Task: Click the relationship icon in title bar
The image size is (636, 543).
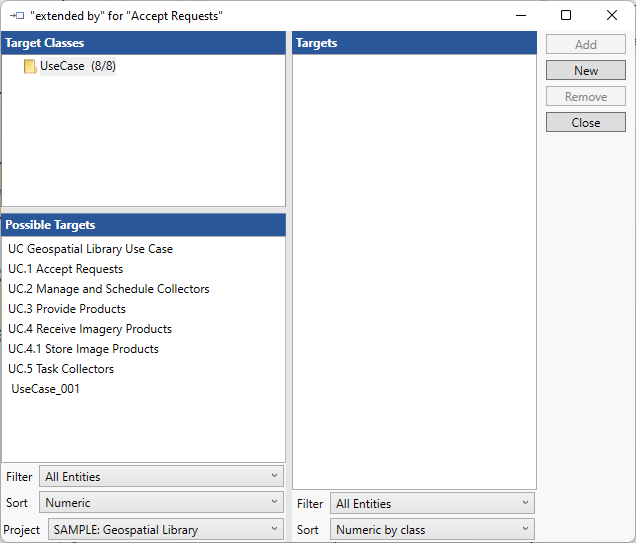Action: (16, 16)
